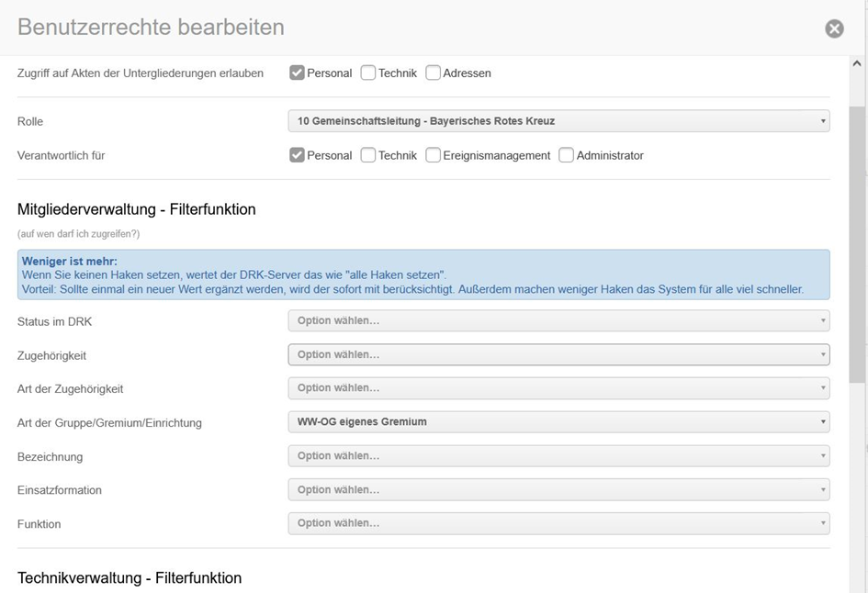
Task: Open the Einsatzformation dropdown
Action: 558,489
